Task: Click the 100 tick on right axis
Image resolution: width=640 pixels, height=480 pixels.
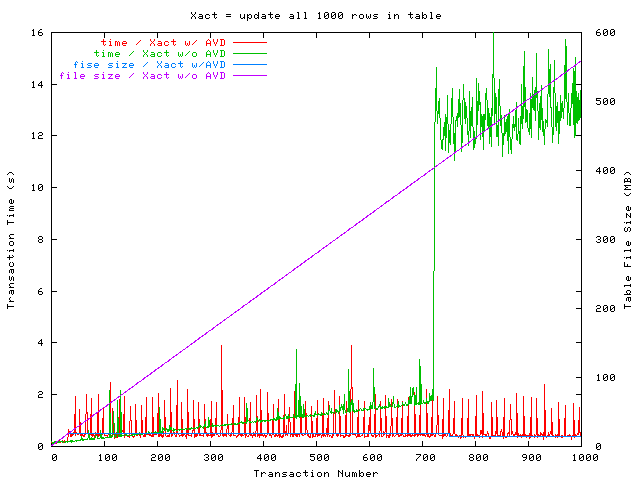Action: [x=599, y=377]
